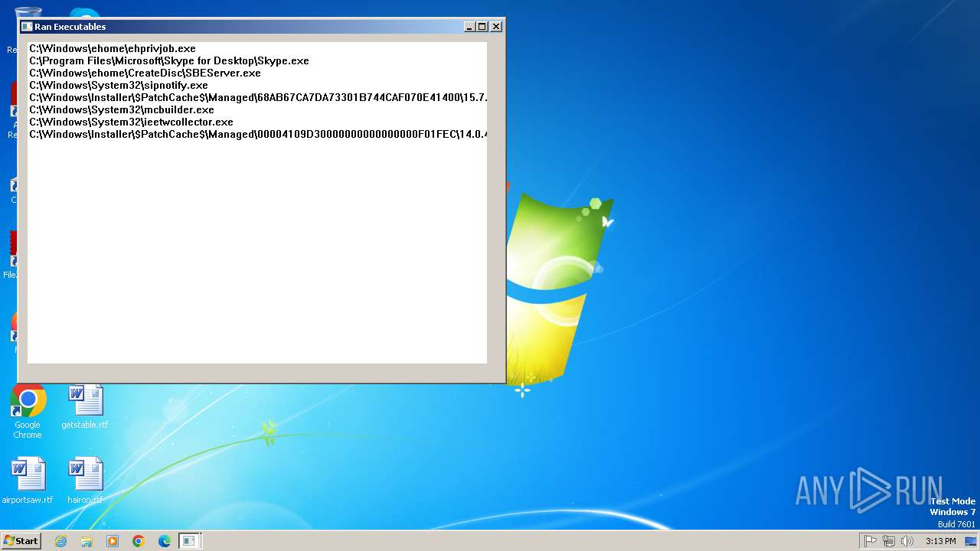The height and width of the screenshot is (551, 980).
Task: Select the 00004109D30000000000000000F01FEC PatchCache line
Action: click(x=258, y=134)
